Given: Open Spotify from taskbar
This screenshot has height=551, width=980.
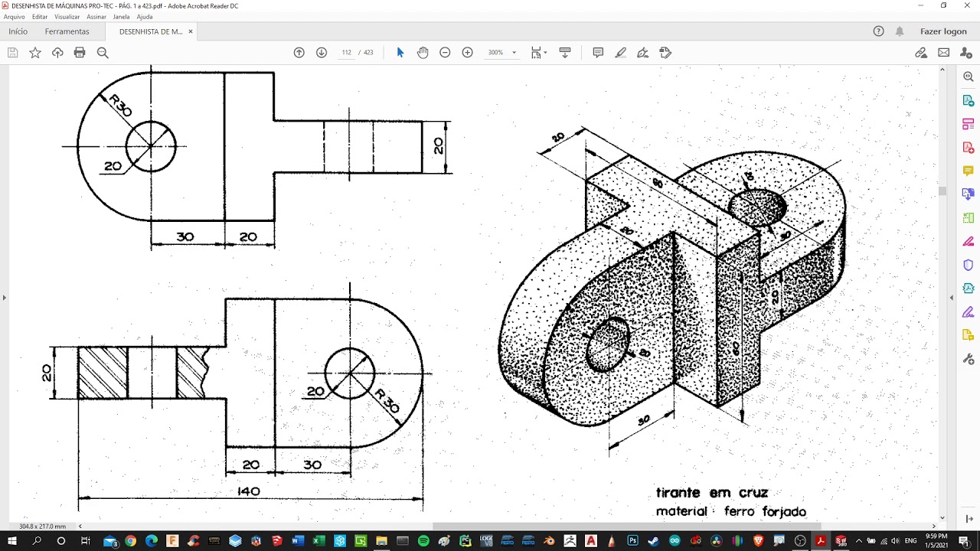Looking at the screenshot, I should (423, 541).
